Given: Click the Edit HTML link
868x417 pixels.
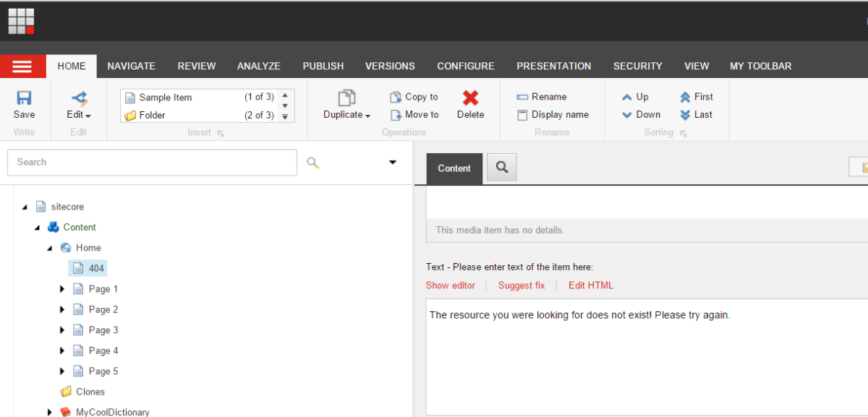Looking at the screenshot, I should click(590, 285).
